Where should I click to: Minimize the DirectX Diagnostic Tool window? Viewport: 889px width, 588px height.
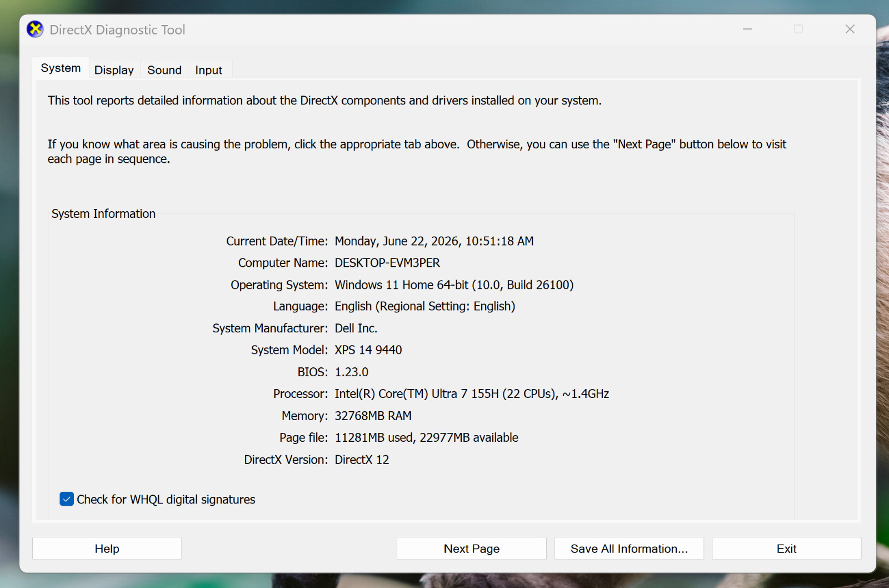(747, 29)
